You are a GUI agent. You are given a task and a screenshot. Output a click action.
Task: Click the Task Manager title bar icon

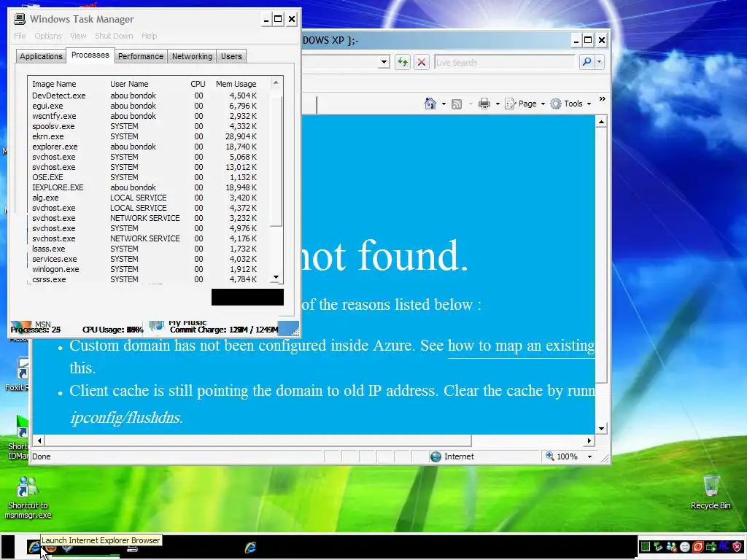click(20, 19)
